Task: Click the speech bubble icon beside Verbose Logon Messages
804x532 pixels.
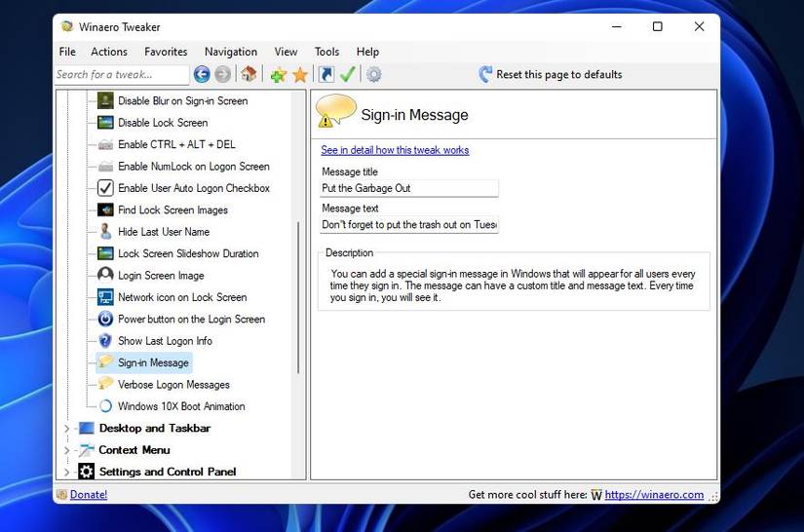Action: pos(105,383)
